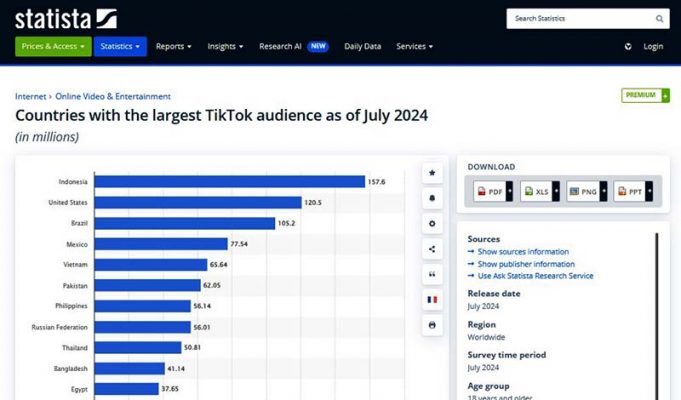Screen dimensions: 681x400
Task: Download the statistic as XLS
Action: click(x=539, y=191)
